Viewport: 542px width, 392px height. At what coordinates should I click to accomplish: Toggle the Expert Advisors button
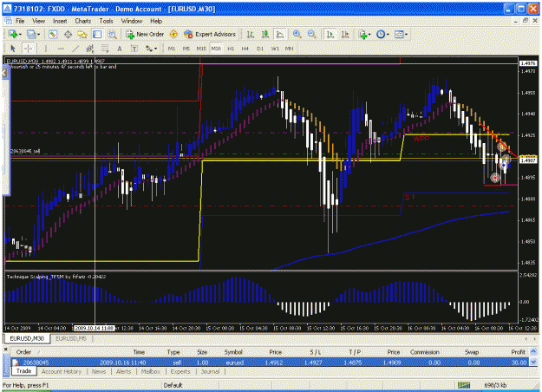(x=210, y=34)
